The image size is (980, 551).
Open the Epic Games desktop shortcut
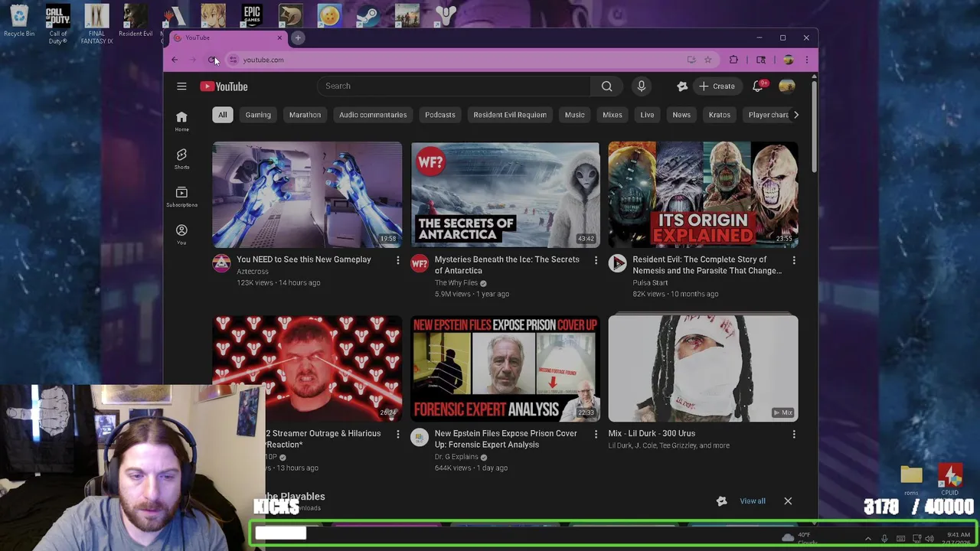(x=252, y=15)
